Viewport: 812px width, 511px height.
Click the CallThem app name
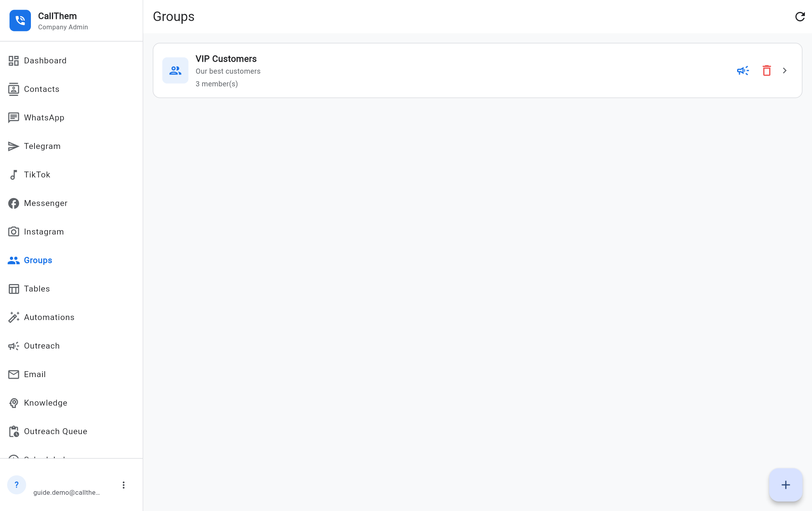click(57, 16)
